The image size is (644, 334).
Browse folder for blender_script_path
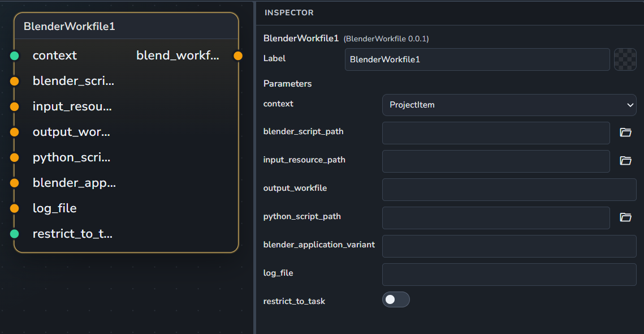pyautogui.click(x=625, y=132)
